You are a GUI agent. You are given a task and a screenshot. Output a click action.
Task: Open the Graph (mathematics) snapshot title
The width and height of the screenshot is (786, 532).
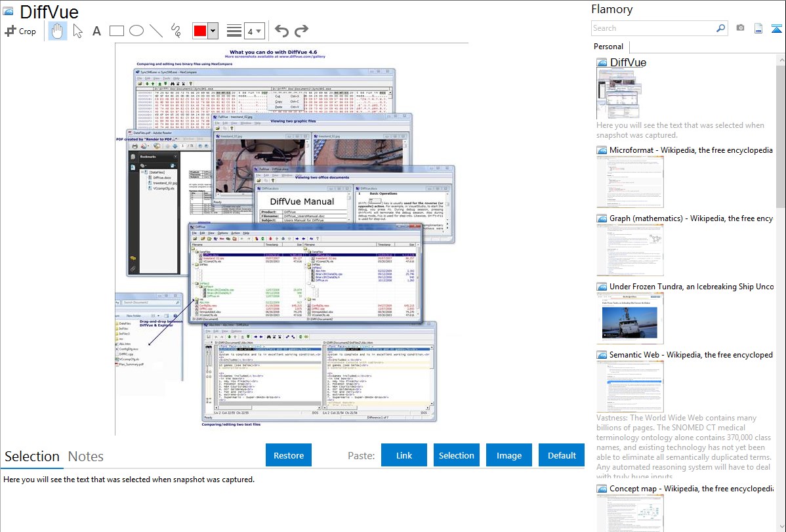point(691,218)
